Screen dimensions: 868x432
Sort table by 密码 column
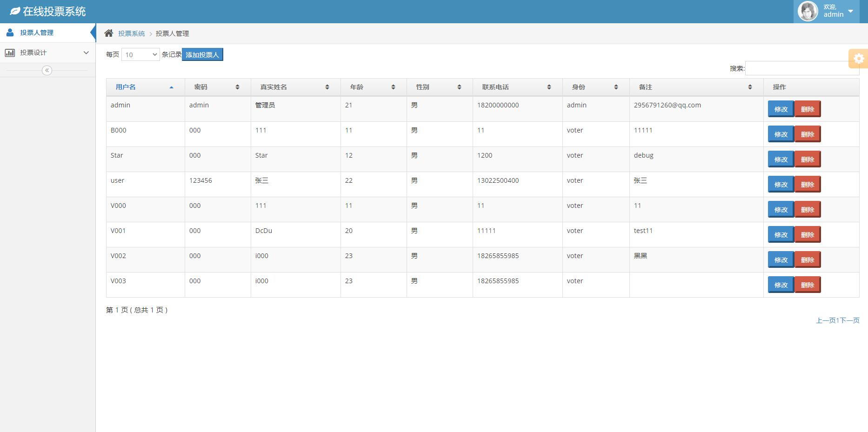pos(237,87)
